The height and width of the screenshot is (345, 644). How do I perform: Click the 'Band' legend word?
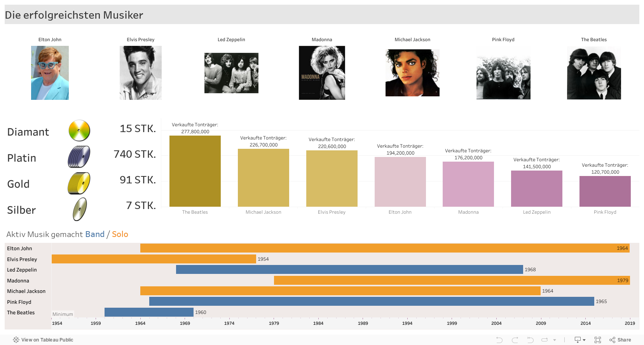click(95, 234)
